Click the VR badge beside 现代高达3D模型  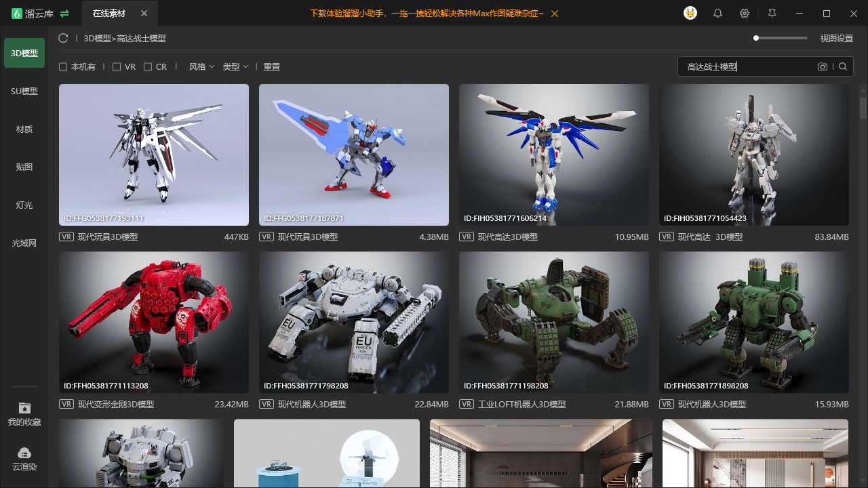click(467, 237)
